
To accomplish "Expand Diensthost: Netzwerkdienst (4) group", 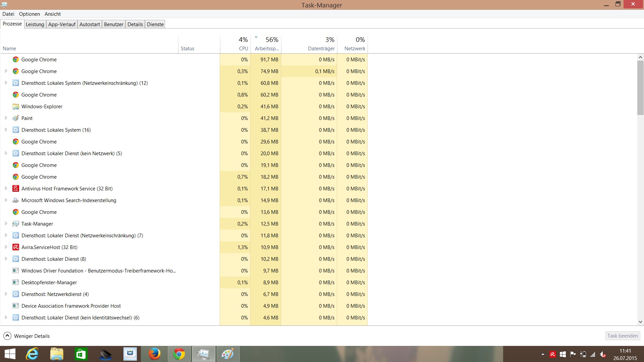I will (6, 294).
